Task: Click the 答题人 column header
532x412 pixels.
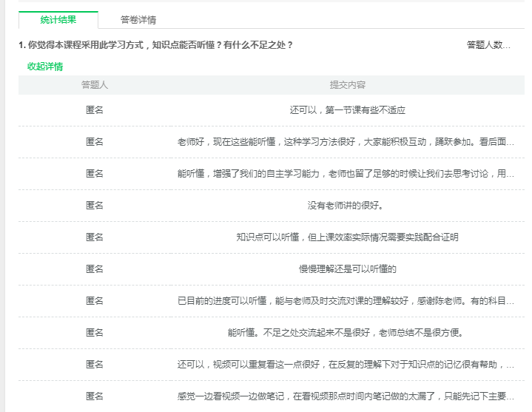Action: [95, 85]
